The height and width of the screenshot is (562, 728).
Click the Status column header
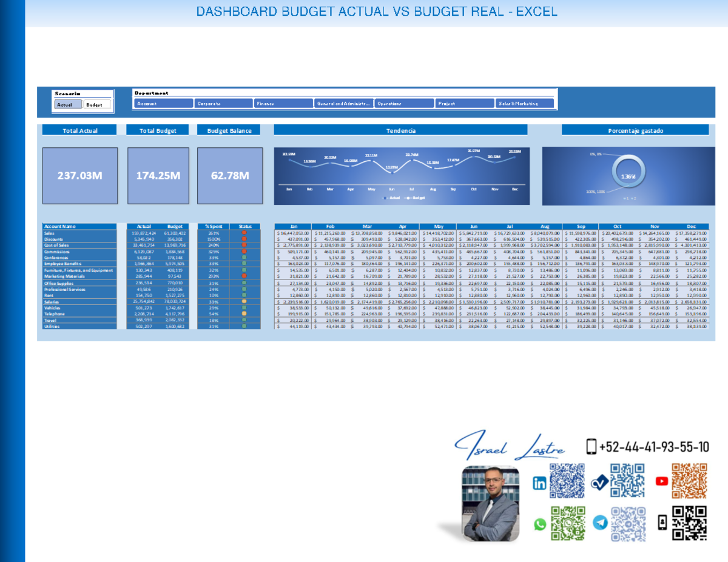coord(245,226)
